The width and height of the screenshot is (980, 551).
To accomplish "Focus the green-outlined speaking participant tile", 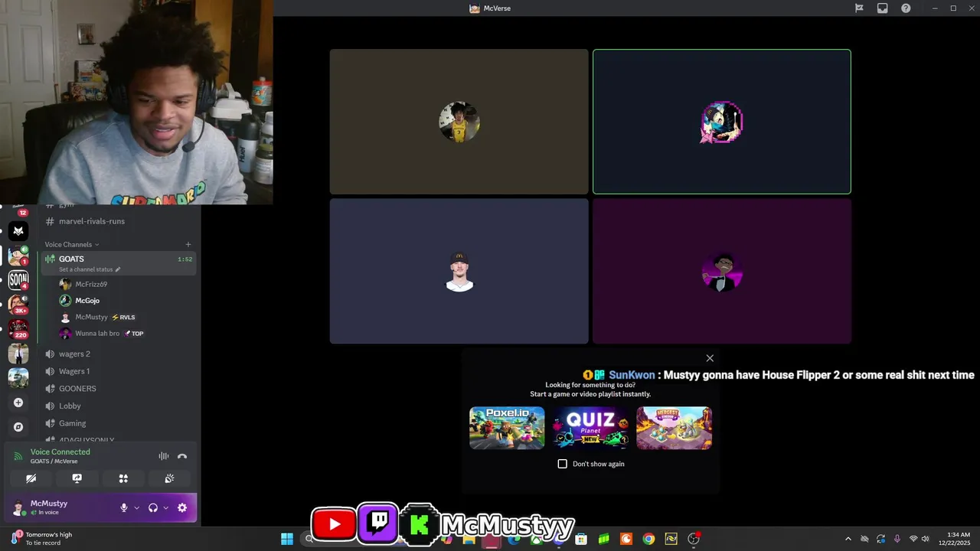I will click(722, 122).
